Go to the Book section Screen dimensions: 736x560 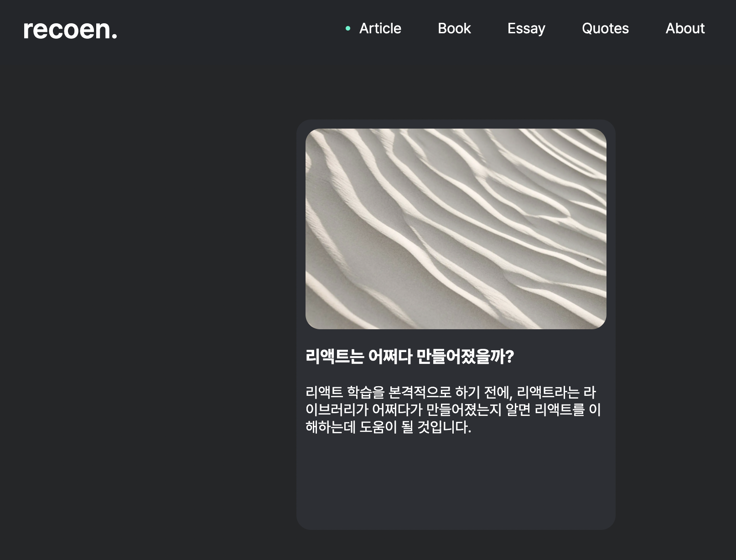pyautogui.click(x=454, y=28)
